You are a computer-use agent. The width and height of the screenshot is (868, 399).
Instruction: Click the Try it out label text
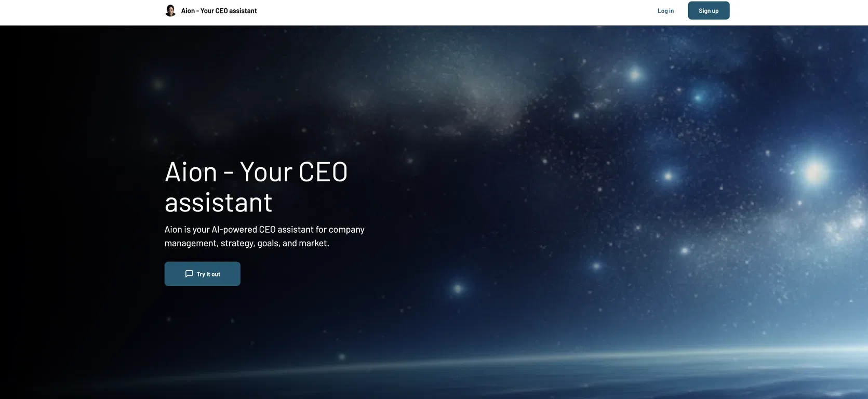(x=208, y=274)
